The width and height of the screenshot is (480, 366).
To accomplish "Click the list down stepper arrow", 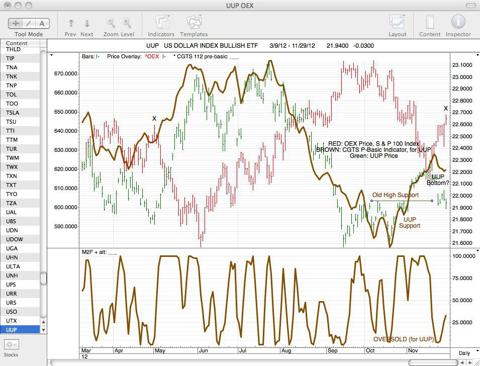I will [x=43, y=330].
